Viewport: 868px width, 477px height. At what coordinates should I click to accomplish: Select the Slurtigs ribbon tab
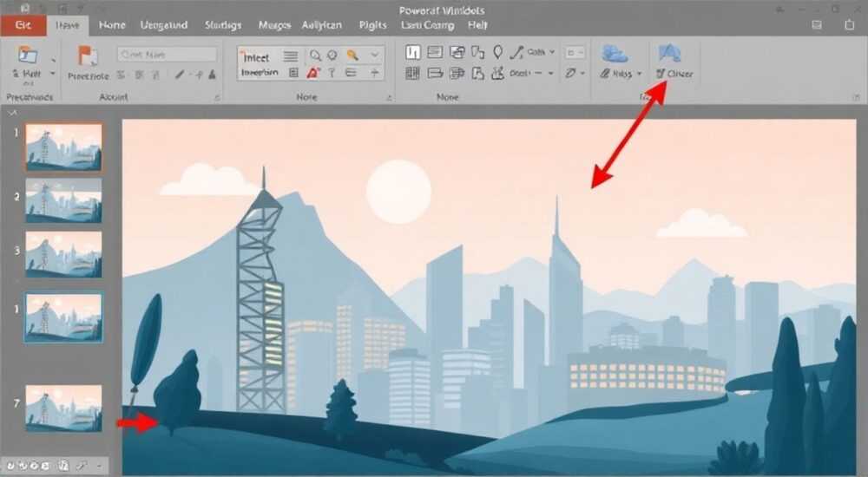pos(222,25)
